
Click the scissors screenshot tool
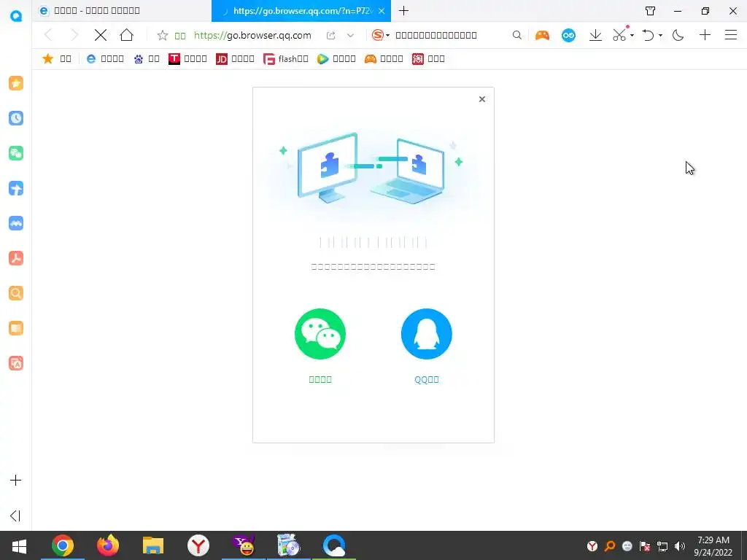point(620,35)
